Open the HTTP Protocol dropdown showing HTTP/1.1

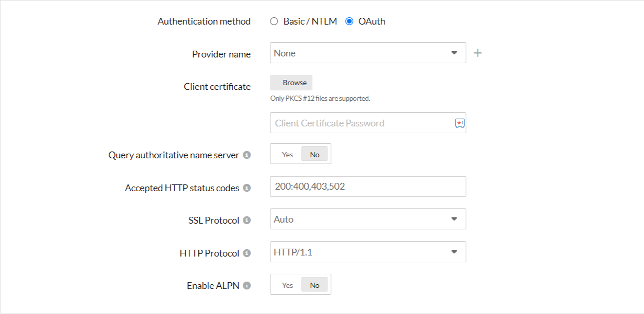tap(361, 252)
